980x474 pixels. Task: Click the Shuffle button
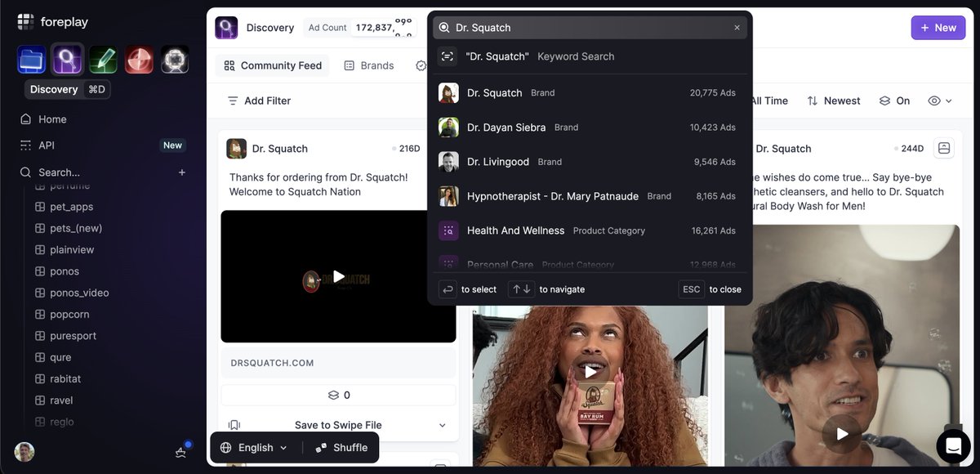[x=342, y=447]
